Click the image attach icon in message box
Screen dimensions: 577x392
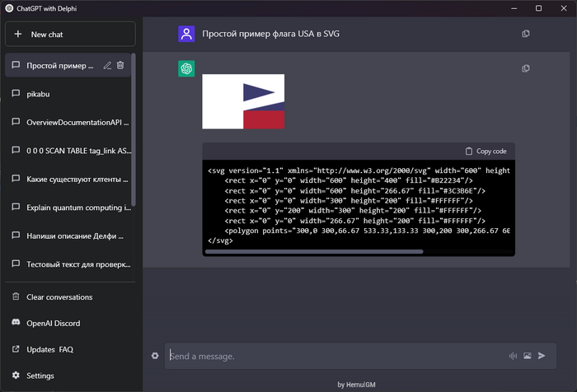point(527,356)
